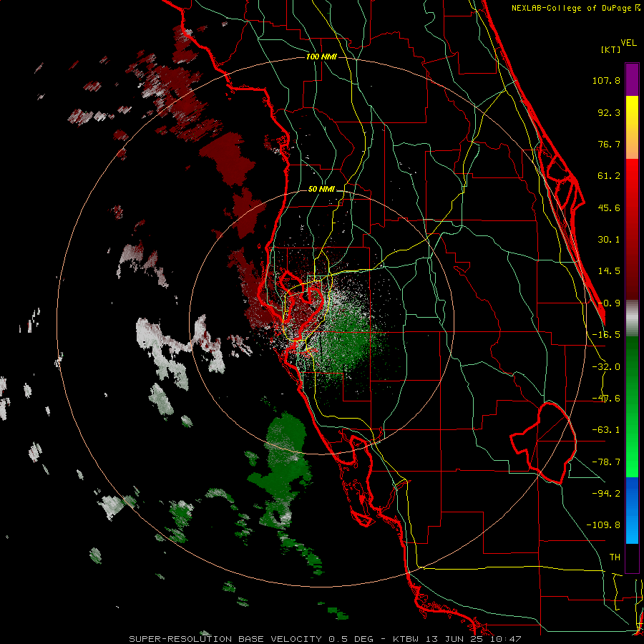
Task: Pick the -109.8 velocity scale value
Action: click(604, 525)
